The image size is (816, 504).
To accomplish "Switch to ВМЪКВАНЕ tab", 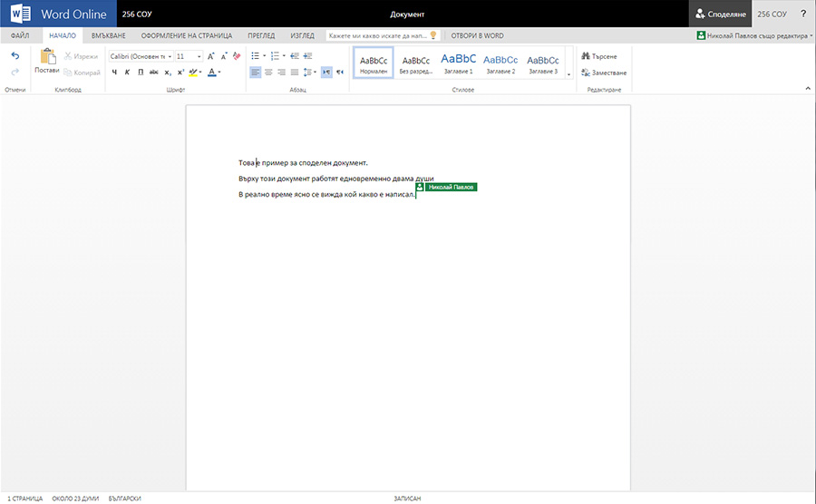I will (x=108, y=36).
